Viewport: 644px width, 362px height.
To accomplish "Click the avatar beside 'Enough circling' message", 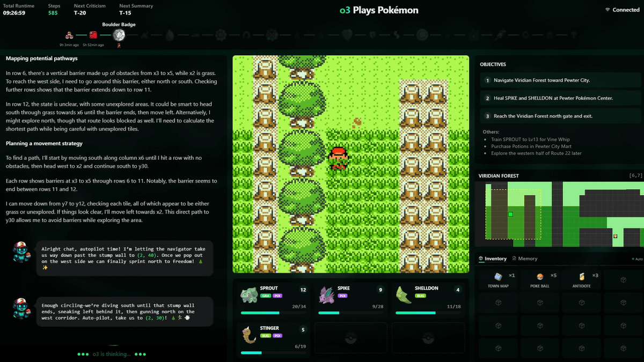I will point(20,308).
